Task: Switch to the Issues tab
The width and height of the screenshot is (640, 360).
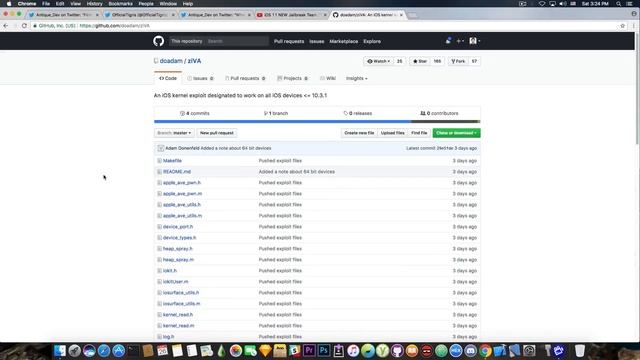Action: (x=200, y=78)
